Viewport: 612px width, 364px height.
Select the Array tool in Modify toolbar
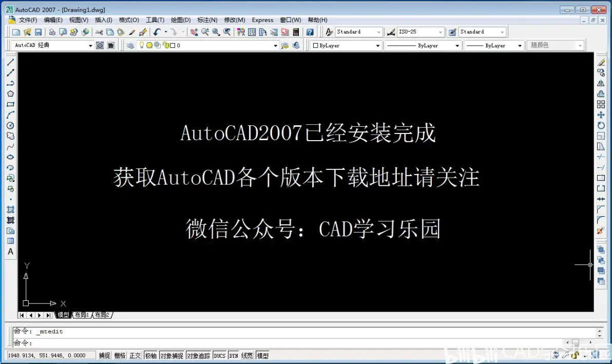click(601, 104)
